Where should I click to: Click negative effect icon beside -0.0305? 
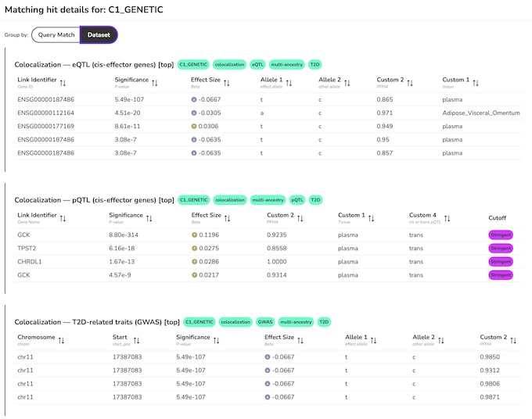point(194,113)
